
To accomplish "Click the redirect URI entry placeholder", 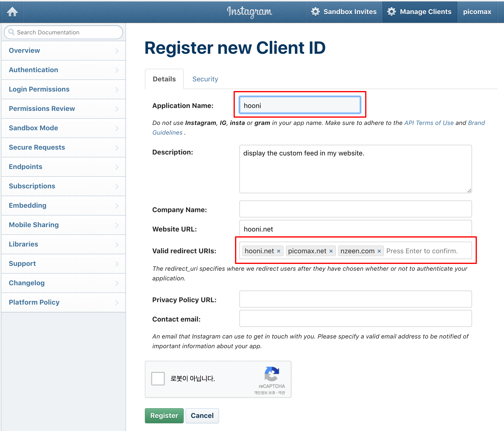I will 422,251.
